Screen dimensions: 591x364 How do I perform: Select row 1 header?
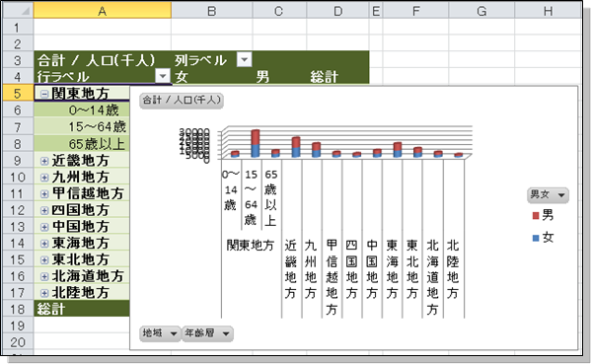click(18, 28)
